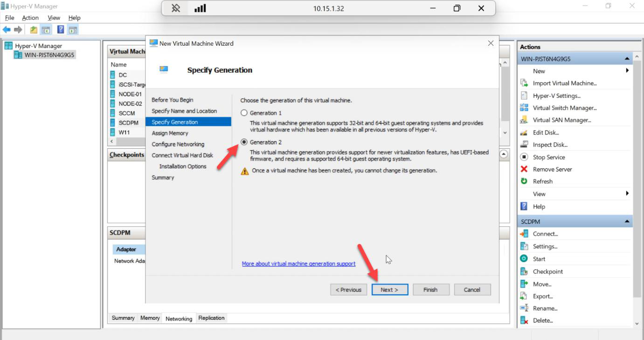This screenshot has height=340, width=644.
Task: Select the NODE-01 virtual machine
Action: tap(130, 94)
